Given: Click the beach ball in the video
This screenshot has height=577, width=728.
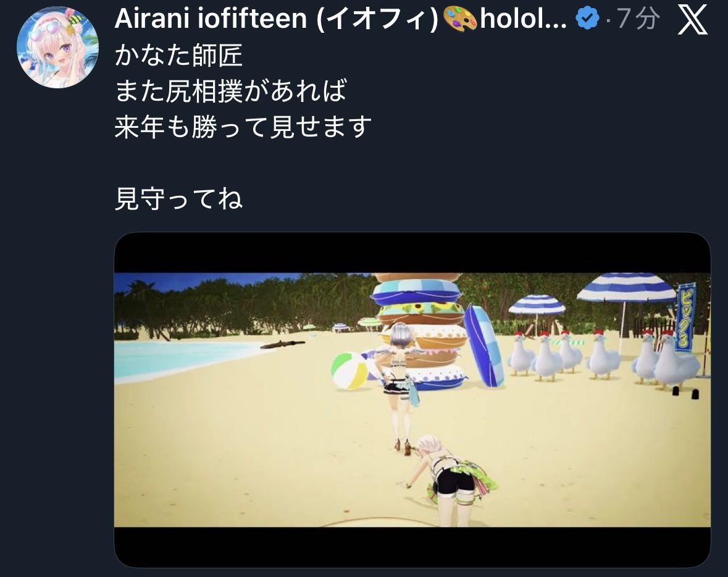Looking at the screenshot, I should coord(350,371).
